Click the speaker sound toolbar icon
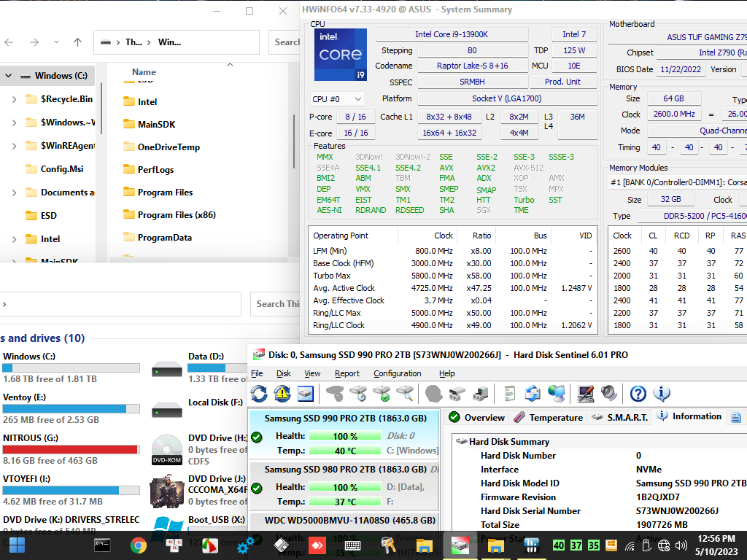Image resolution: width=747 pixels, height=560 pixels. coord(608,394)
